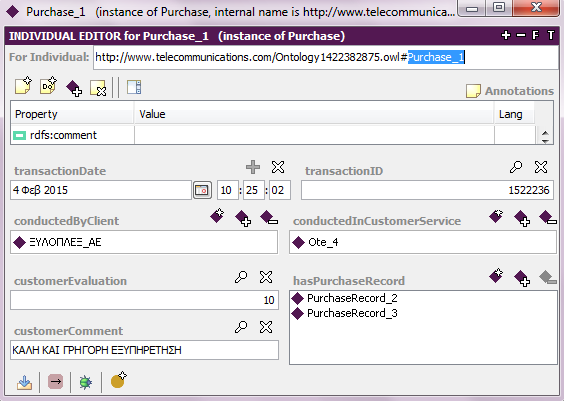564x401 pixels.
Task: Click the Create annotation value icon
Action: pos(23,86)
